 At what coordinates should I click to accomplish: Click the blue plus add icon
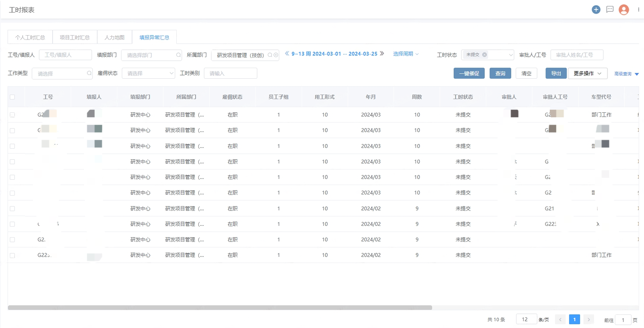pyautogui.click(x=596, y=10)
